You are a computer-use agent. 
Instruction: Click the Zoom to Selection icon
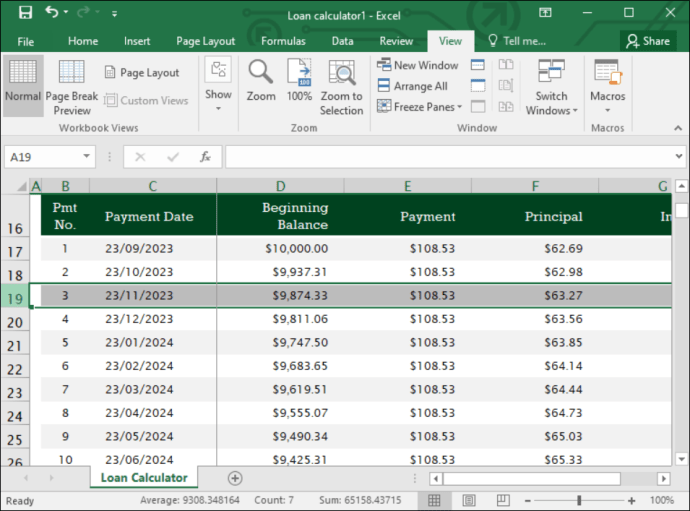click(x=342, y=73)
